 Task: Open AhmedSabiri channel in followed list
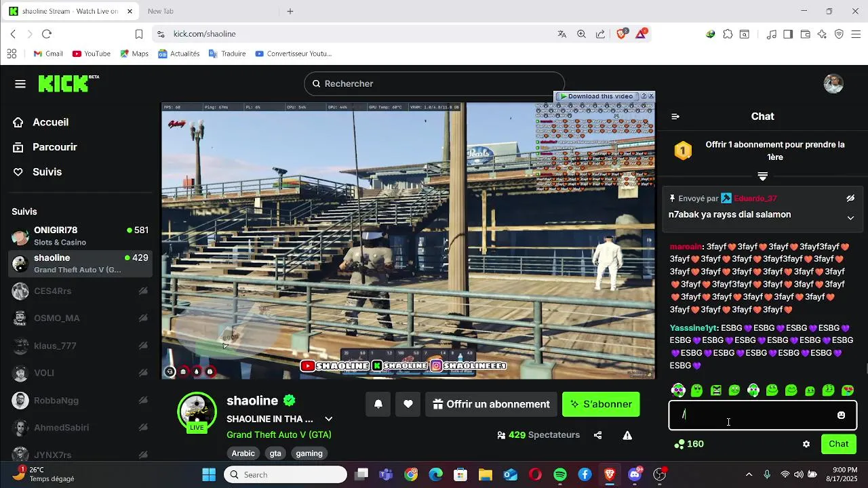(81, 428)
